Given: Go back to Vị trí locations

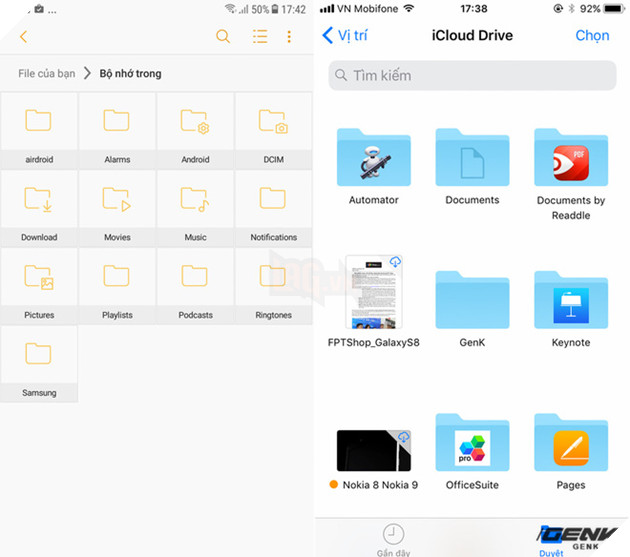Looking at the screenshot, I should (345, 35).
